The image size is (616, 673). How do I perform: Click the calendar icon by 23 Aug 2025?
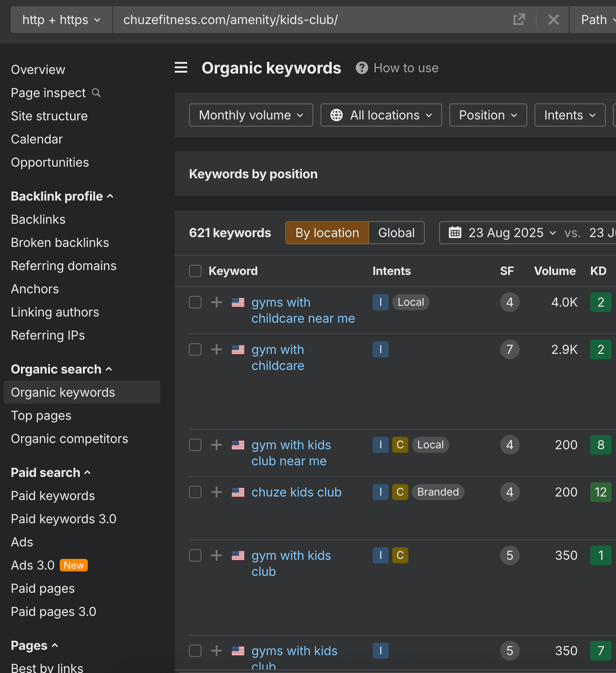pos(455,233)
